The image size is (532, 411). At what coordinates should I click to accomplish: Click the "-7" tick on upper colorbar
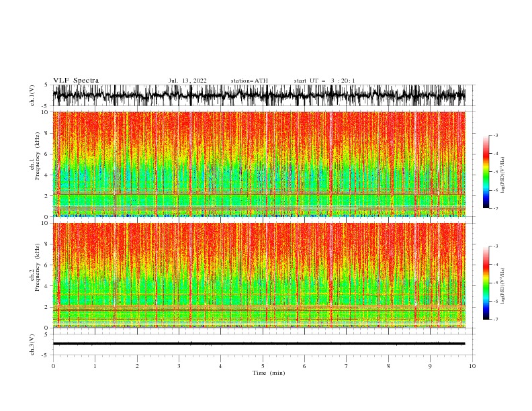point(496,208)
